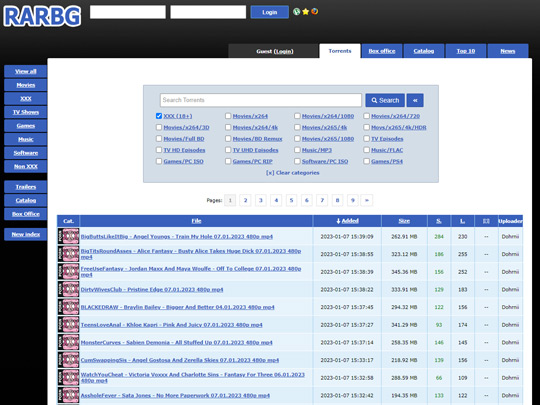Collapse category filters with the « button

coord(415,100)
